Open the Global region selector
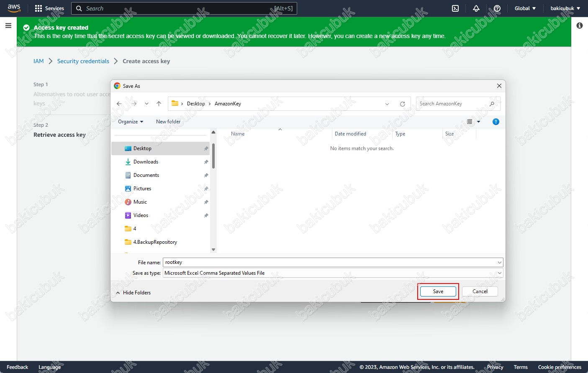The height and width of the screenshot is (373, 588). click(x=525, y=8)
